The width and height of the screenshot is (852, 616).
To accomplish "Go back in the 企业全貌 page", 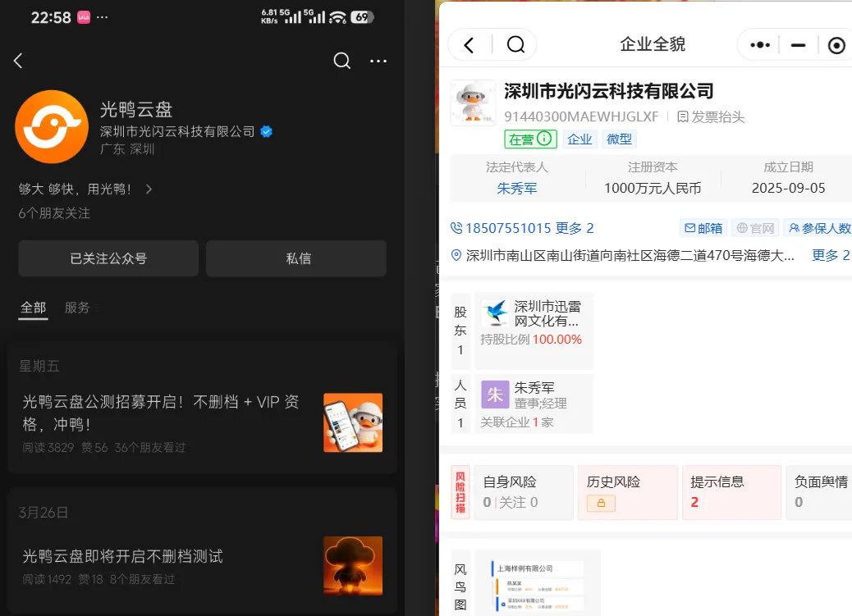I will tap(470, 44).
